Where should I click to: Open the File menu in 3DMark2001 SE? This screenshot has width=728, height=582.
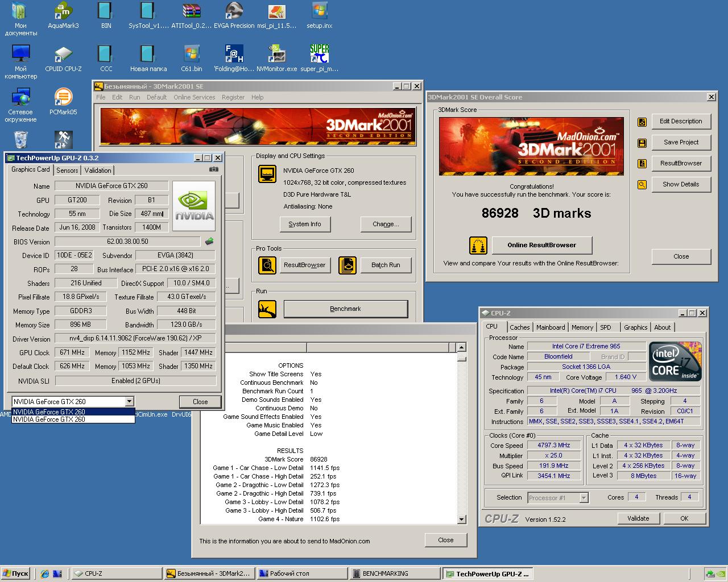tap(101, 97)
